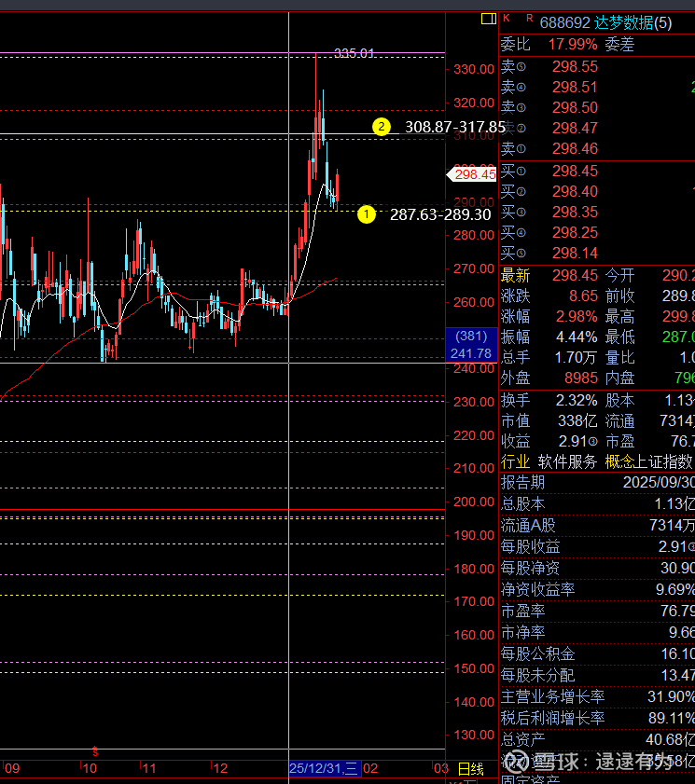Click the 每股收益 row
Viewport: 695px width, 784px height.
click(597, 547)
